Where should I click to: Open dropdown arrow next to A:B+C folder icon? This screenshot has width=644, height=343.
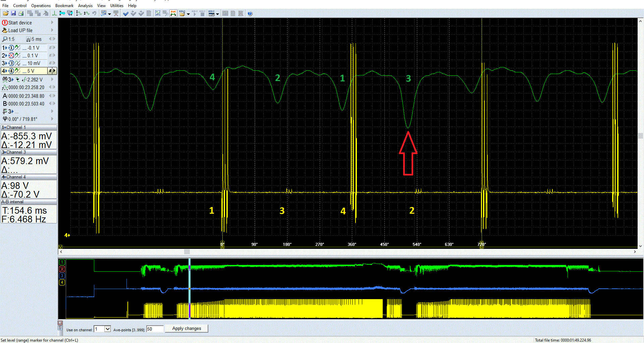[188, 14]
